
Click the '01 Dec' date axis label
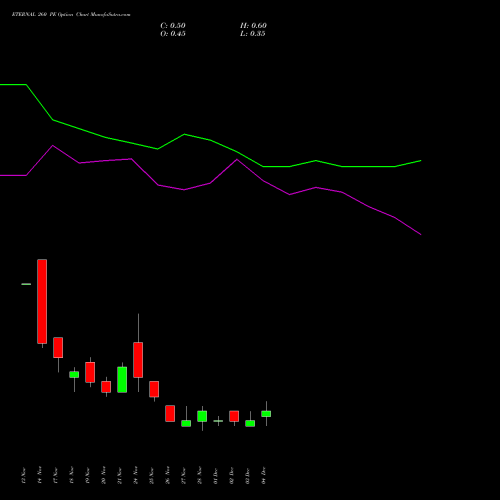tap(216, 475)
